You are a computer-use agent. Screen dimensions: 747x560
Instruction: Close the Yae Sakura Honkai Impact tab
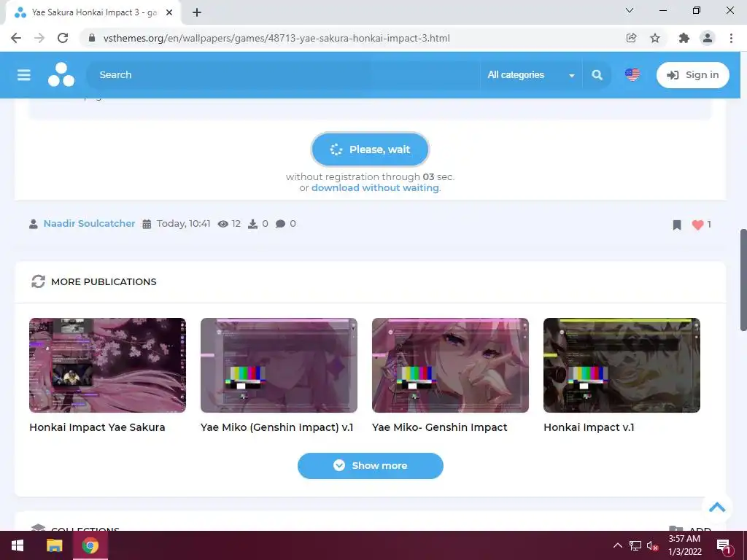click(x=169, y=12)
